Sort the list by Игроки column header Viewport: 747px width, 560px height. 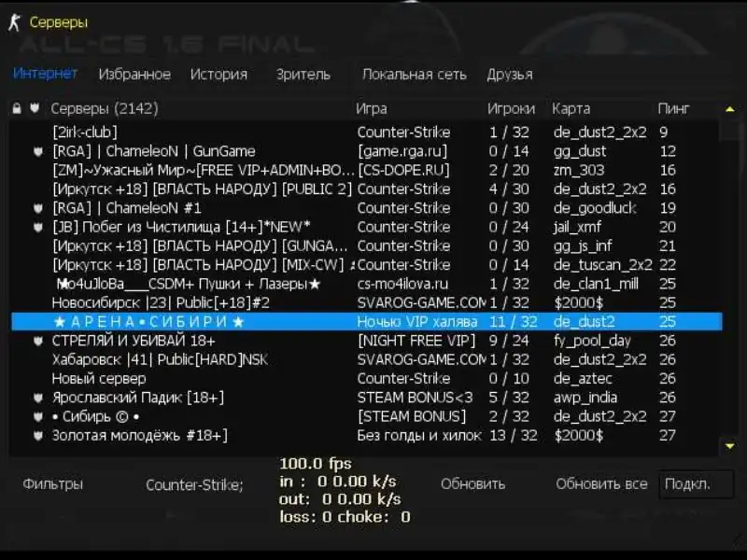[x=511, y=108]
